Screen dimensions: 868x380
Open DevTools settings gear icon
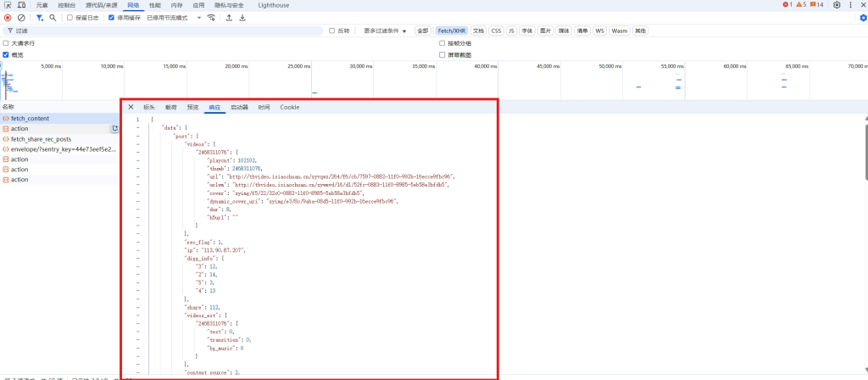[837, 5]
